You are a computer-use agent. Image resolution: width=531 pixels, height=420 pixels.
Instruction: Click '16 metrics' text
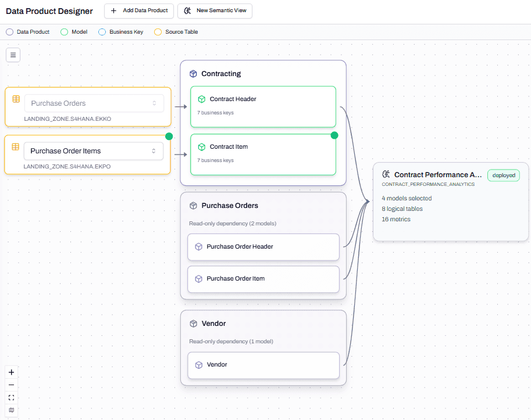tap(396, 219)
